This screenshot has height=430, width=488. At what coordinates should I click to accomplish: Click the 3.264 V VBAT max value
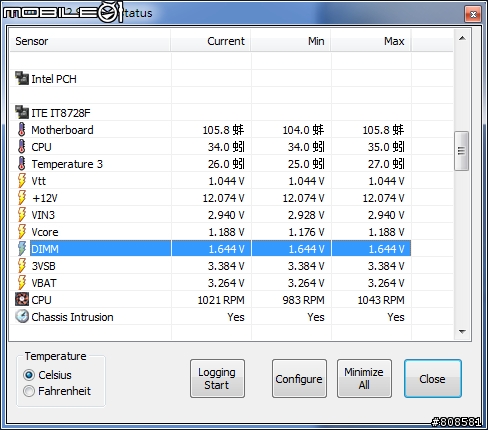pos(386,283)
